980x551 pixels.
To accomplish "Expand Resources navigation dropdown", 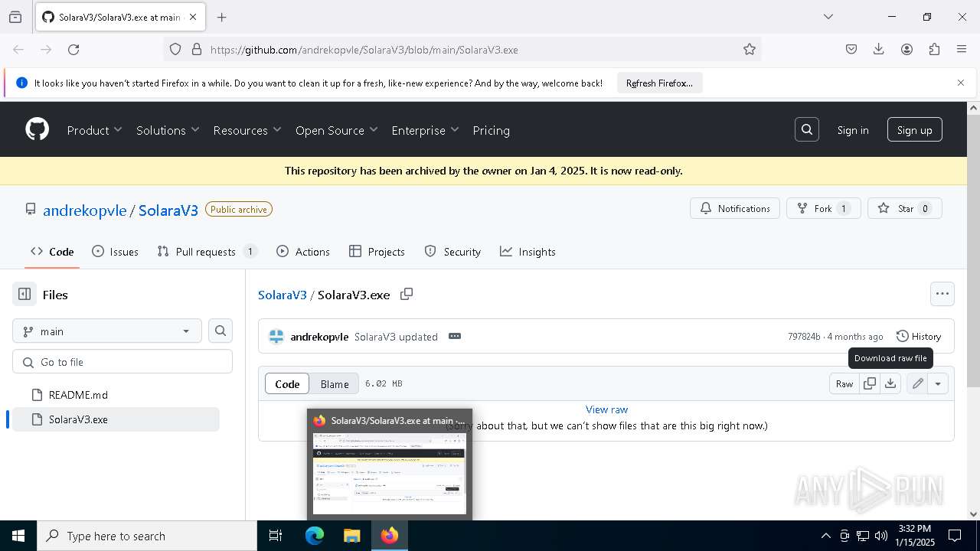I will [247, 130].
